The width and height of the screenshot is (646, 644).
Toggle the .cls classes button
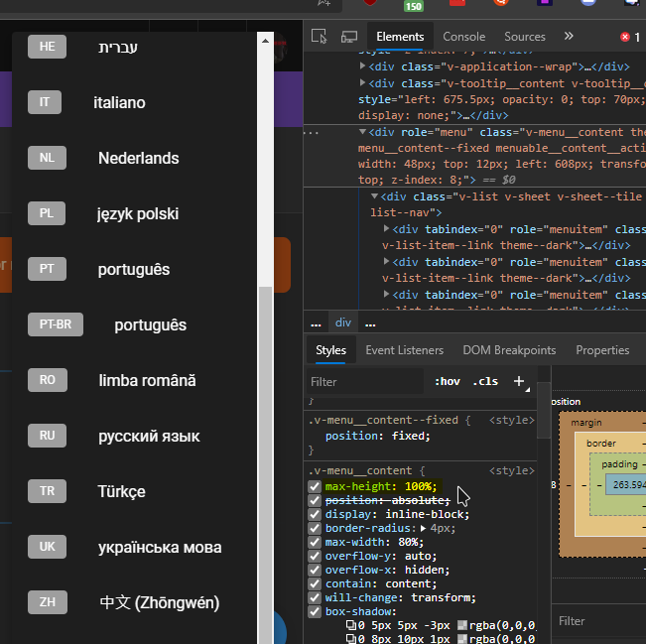tap(485, 382)
